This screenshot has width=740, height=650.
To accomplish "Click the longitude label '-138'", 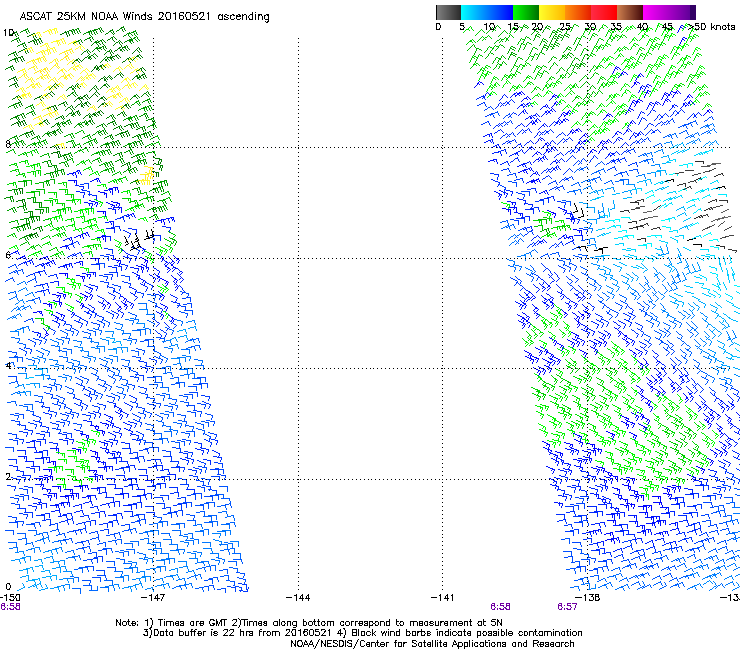I will pyautogui.click(x=588, y=598).
